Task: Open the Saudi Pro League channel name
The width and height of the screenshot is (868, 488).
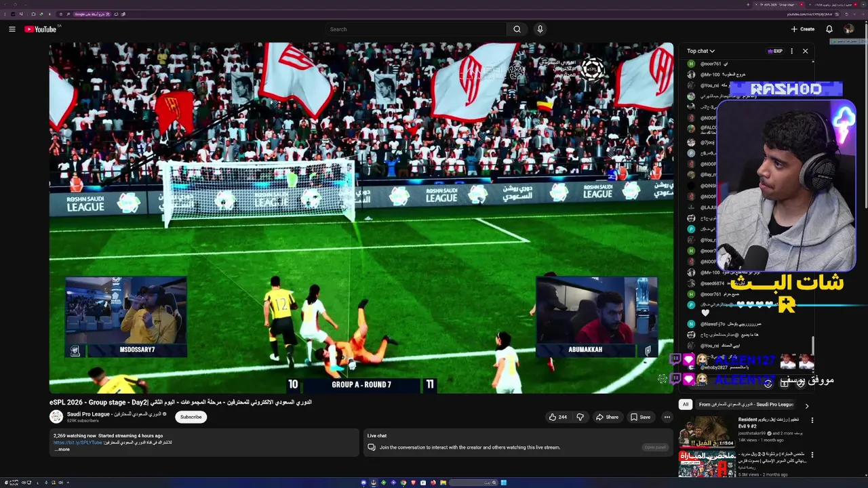Action: 114,414
